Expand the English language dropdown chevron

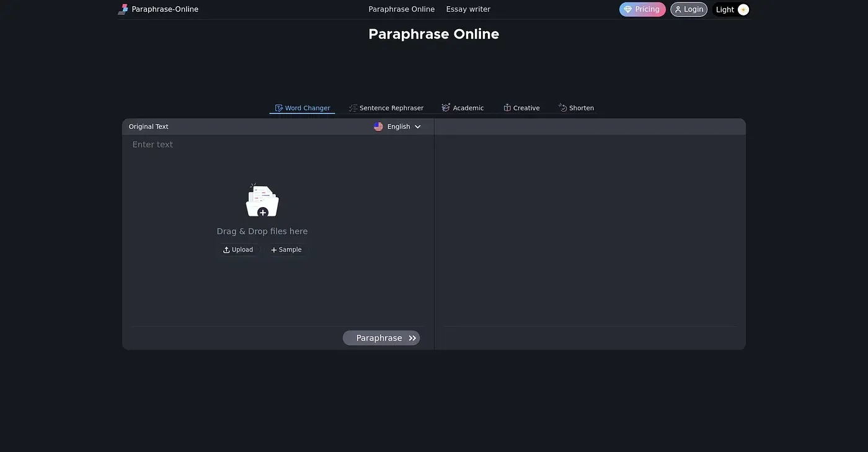[418, 126]
